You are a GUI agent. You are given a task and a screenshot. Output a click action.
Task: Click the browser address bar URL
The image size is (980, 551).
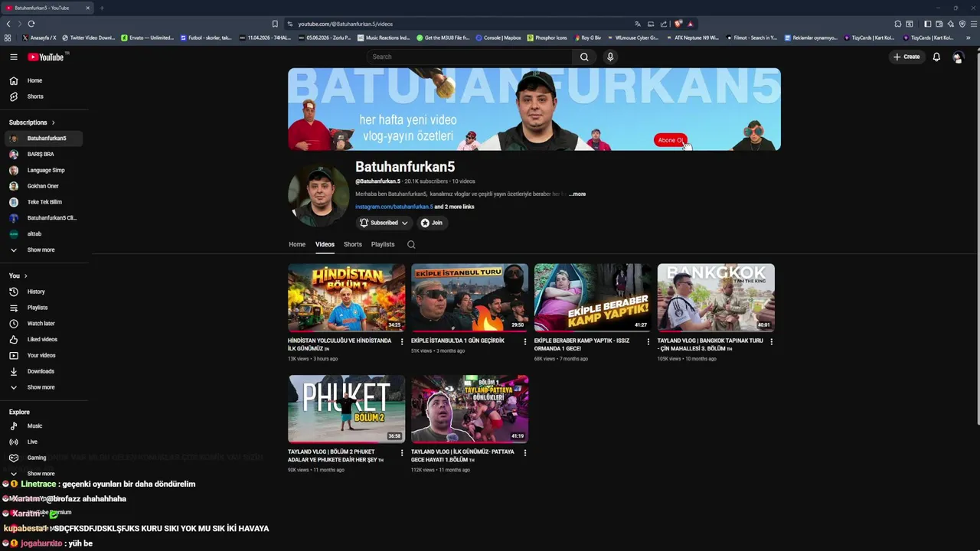point(345,24)
